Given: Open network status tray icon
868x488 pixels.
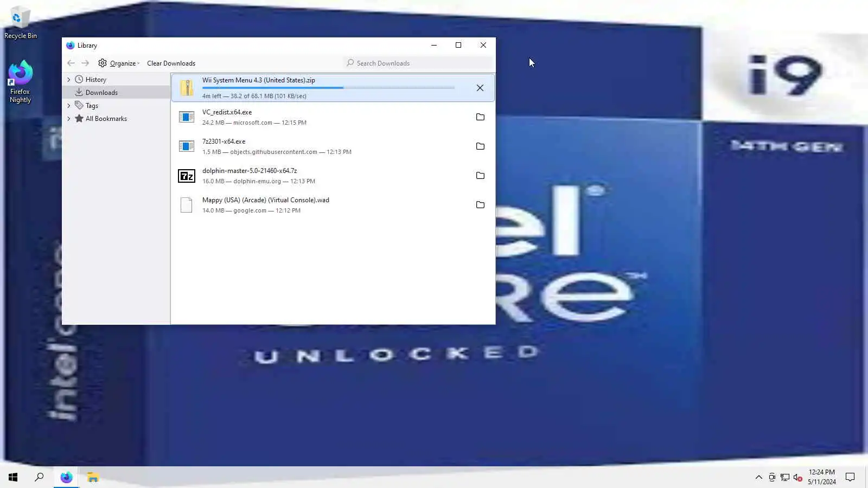Looking at the screenshot, I should [785, 477].
